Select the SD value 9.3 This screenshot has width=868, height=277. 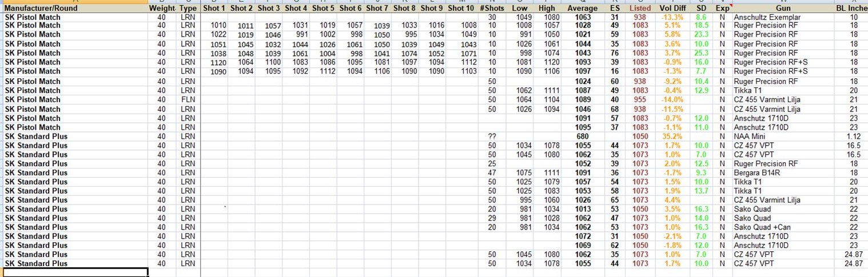[702, 172]
